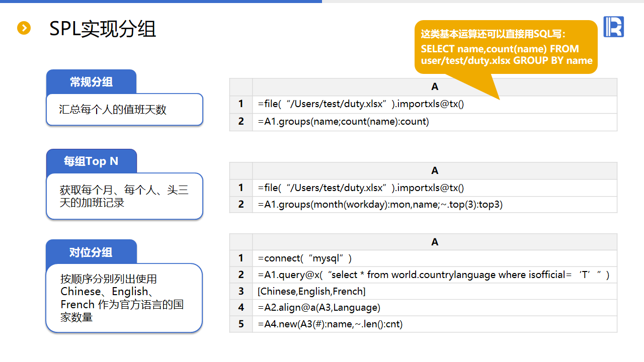Select the A1.query@x select statement cell

(434, 275)
